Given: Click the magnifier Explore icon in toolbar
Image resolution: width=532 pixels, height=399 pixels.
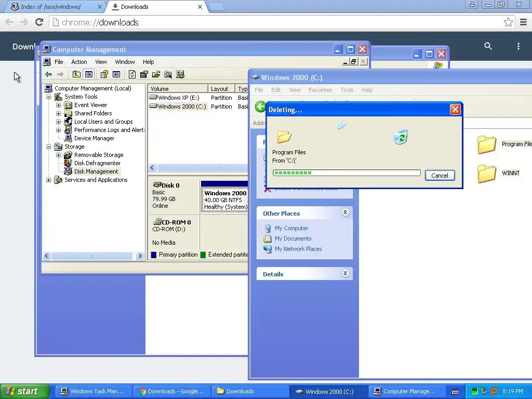Looking at the screenshot, I should point(168,74).
